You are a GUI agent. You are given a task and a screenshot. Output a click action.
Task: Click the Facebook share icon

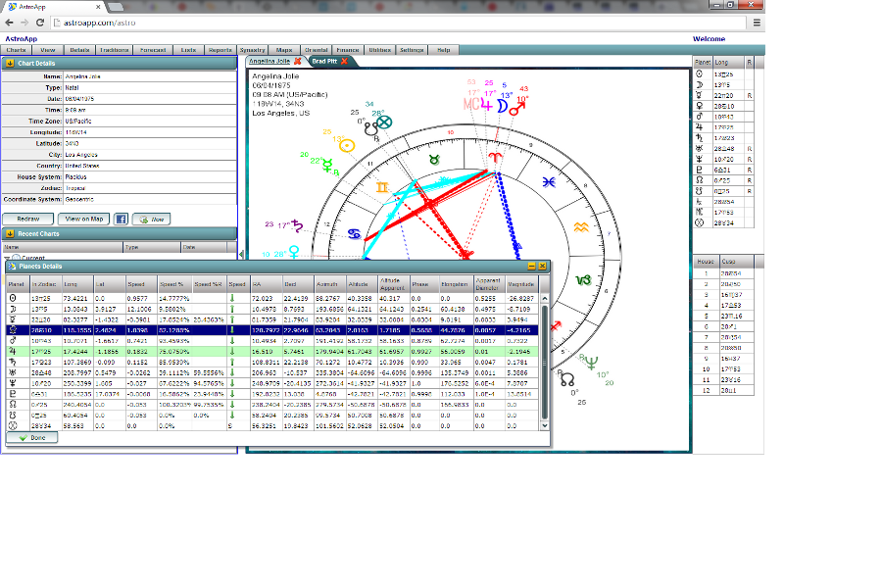[x=122, y=219]
